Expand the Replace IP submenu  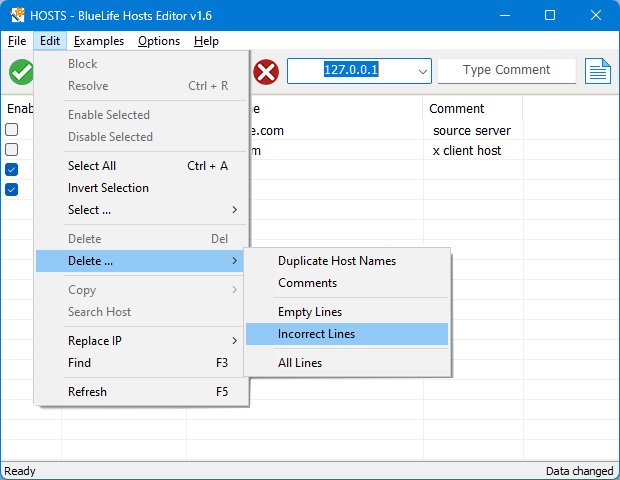[148, 341]
